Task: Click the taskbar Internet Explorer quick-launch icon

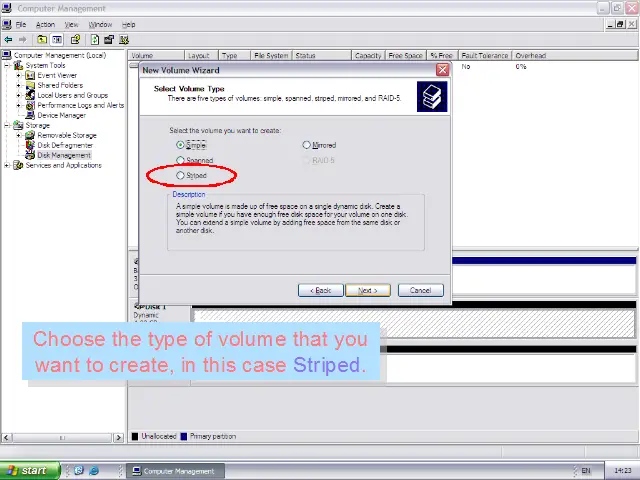Action: [93, 471]
